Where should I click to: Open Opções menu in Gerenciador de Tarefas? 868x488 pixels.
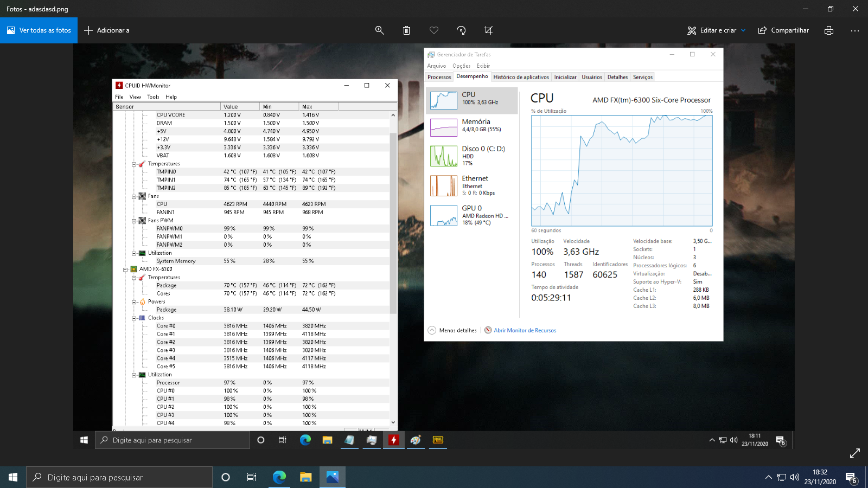click(461, 66)
